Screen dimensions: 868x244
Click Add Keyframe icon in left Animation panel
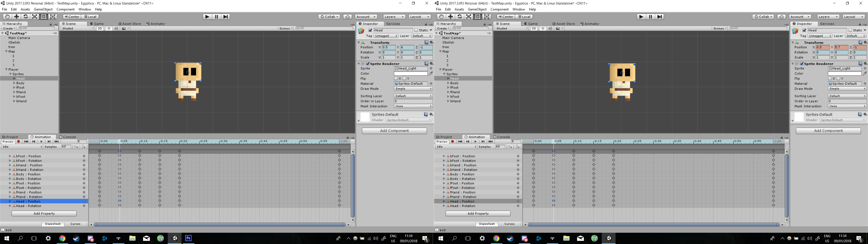[76, 147]
